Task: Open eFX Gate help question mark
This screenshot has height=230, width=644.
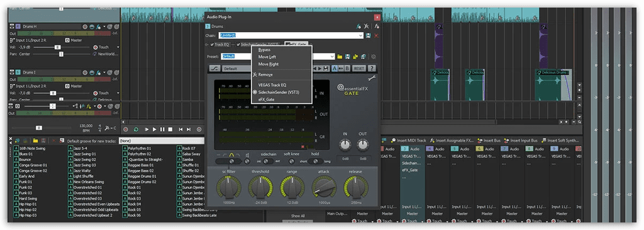Action: click(x=371, y=68)
